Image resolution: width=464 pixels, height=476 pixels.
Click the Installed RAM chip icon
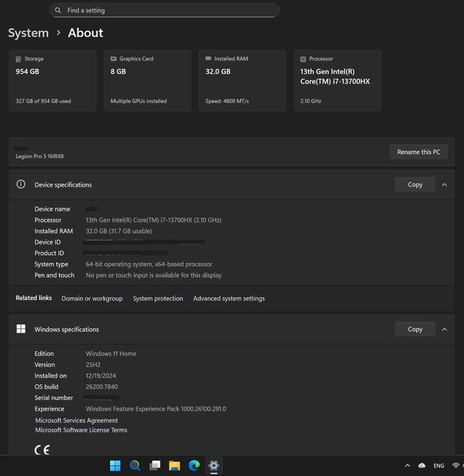[208, 58]
